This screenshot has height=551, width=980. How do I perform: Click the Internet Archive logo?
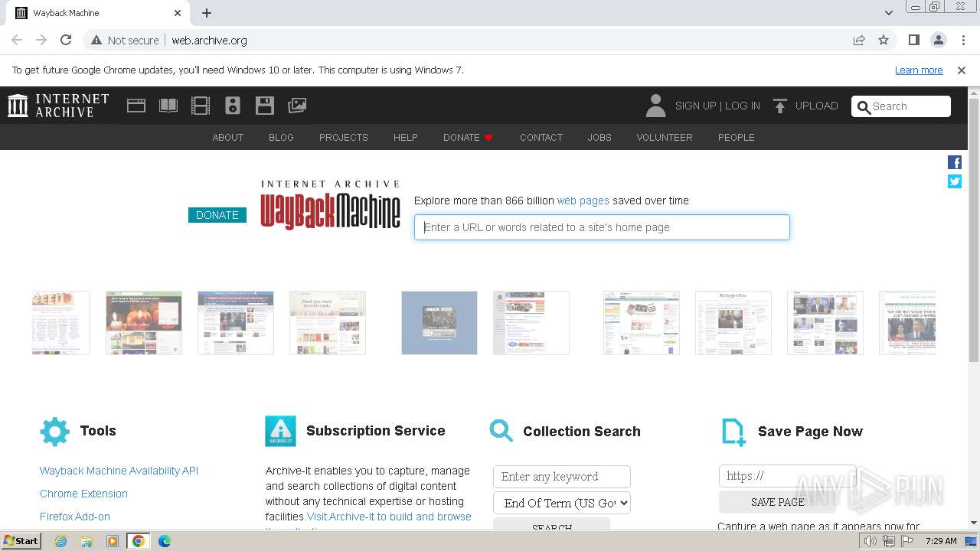coord(58,106)
